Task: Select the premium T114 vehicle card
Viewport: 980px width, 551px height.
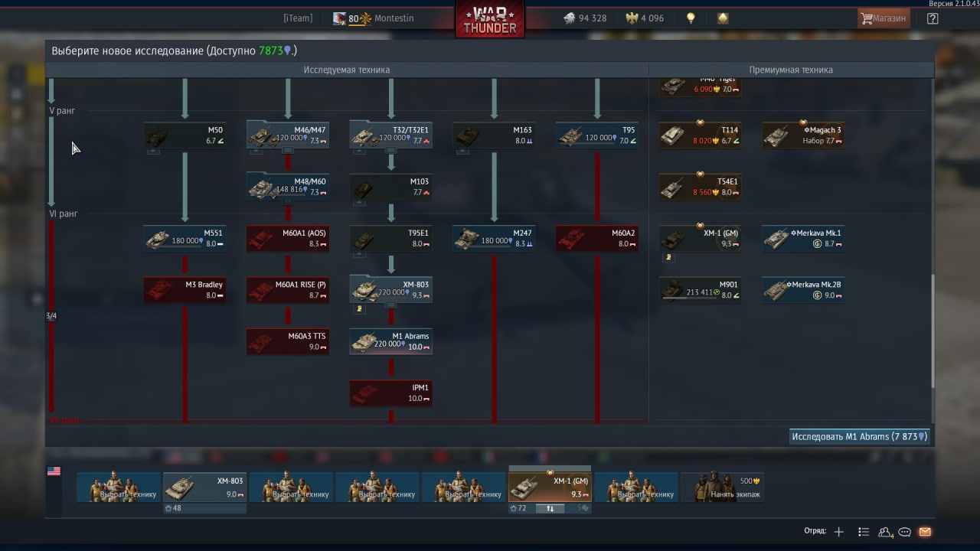Action: [x=700, y=135]
